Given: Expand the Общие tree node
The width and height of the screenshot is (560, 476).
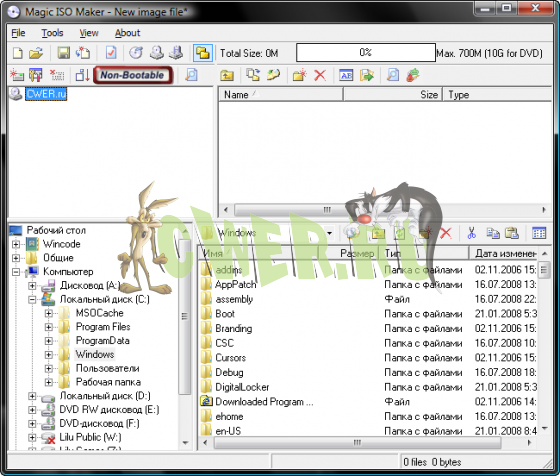Looking at the screenshot, I should click(16, 258).
